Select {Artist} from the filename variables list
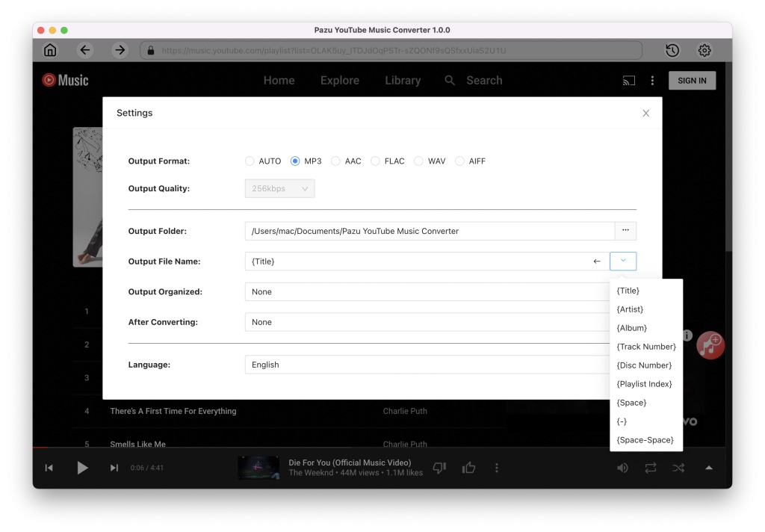Image resolution: width=765 pixels, height=532 pixels. coord(630,309)
